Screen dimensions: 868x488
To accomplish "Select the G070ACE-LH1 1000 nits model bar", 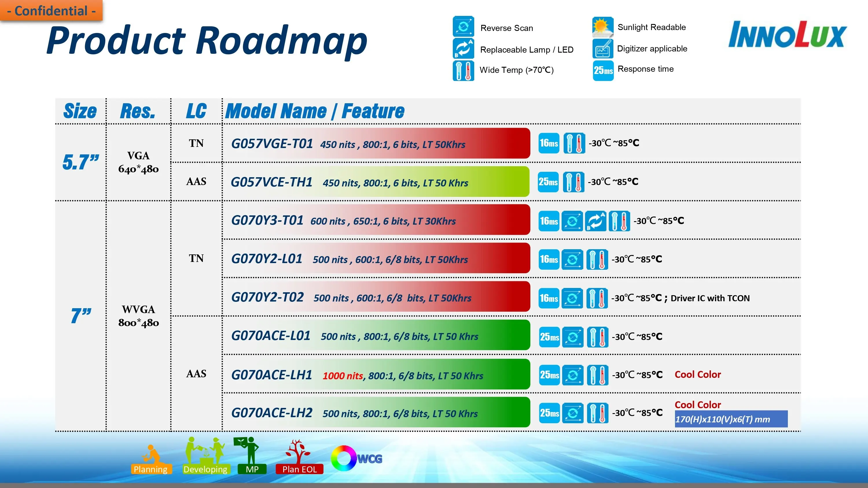I will point(376,374).
